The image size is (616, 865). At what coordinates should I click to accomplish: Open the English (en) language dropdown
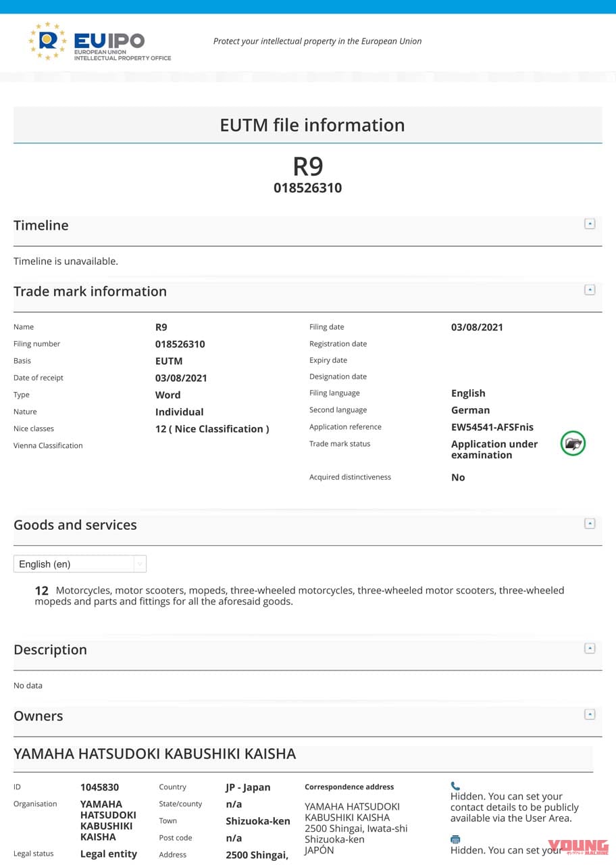(x=80, y=564)
